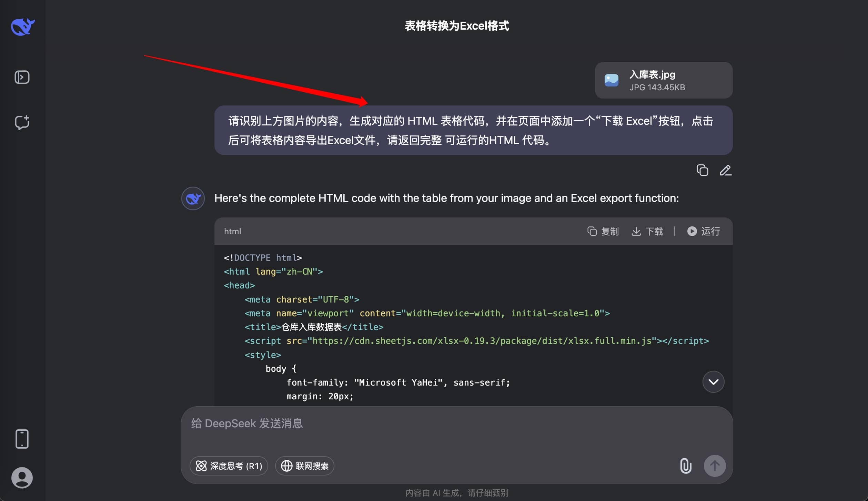Click the meta viewport code line
Screen dimensions: 868x501
[427, 313]
